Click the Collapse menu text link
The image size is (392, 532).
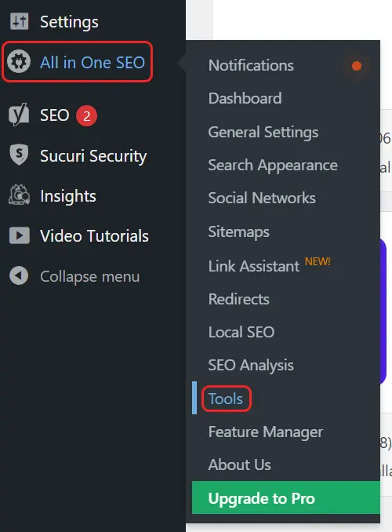pos(90,276)
